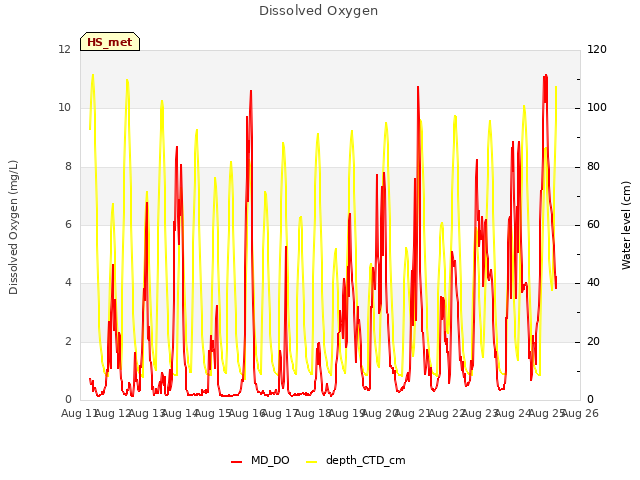Click the 12 left y-axis label
The height and width of the screenshot is (480, 640).
coord(64,49)
